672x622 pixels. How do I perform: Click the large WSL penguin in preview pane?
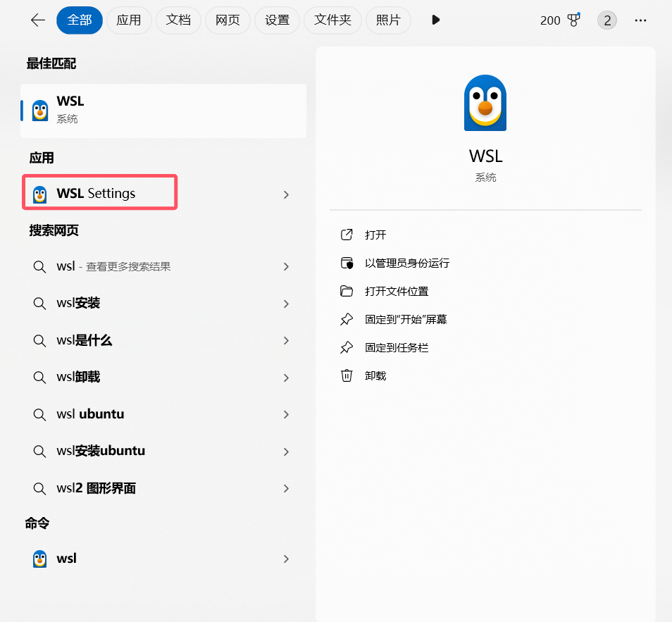[x=485, y=103]
